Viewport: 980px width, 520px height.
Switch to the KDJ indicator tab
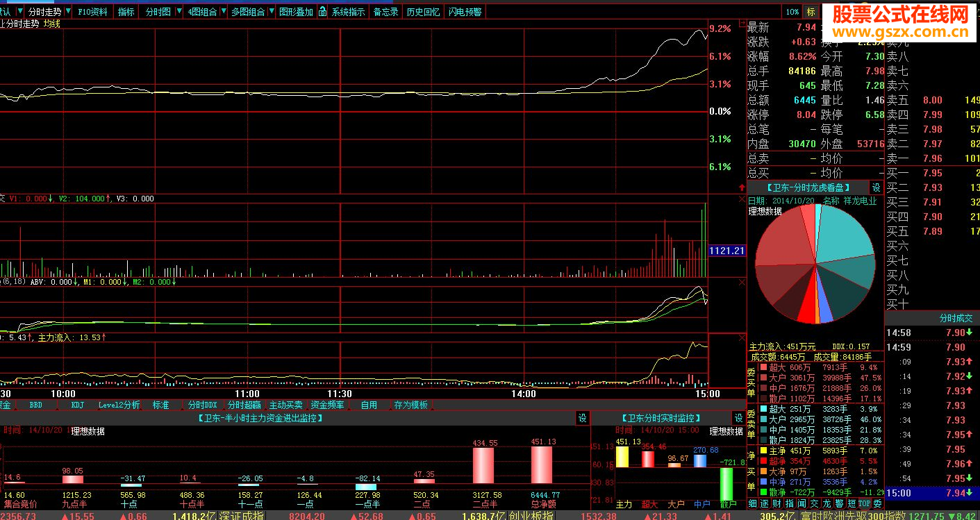pos(78,405)
